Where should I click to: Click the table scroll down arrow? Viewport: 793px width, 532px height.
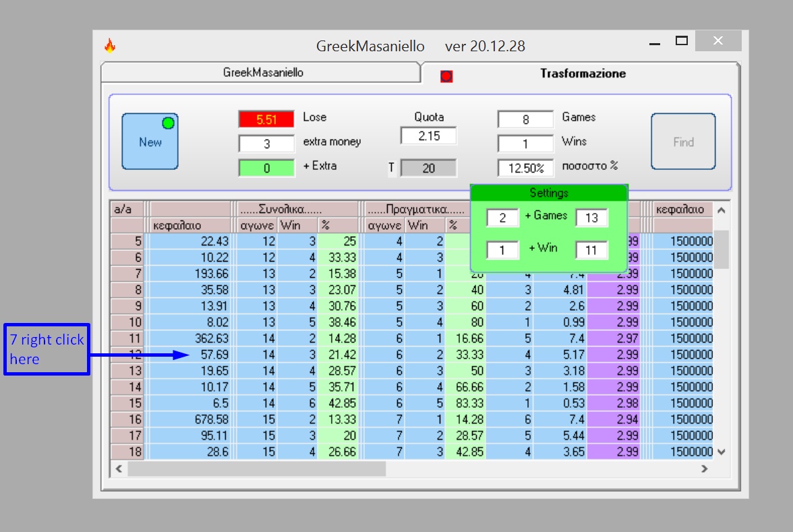pos(722,452)
